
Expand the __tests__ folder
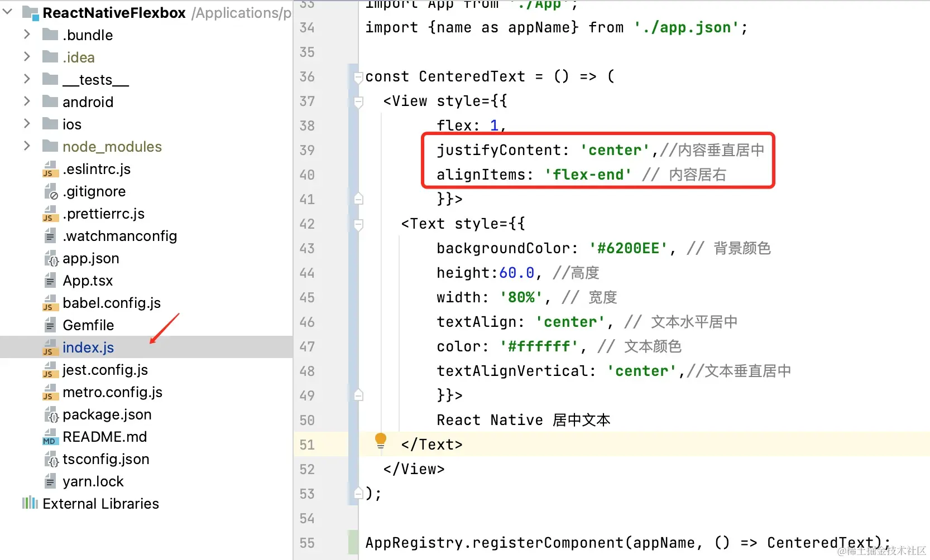27,79
